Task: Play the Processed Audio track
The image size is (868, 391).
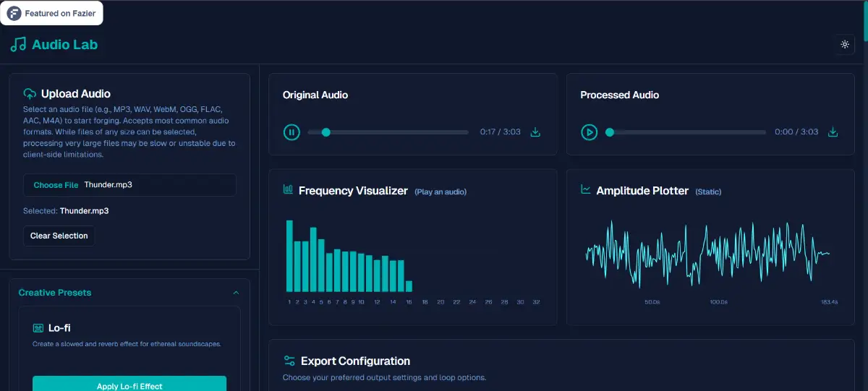Action: [x=589, y=132]
